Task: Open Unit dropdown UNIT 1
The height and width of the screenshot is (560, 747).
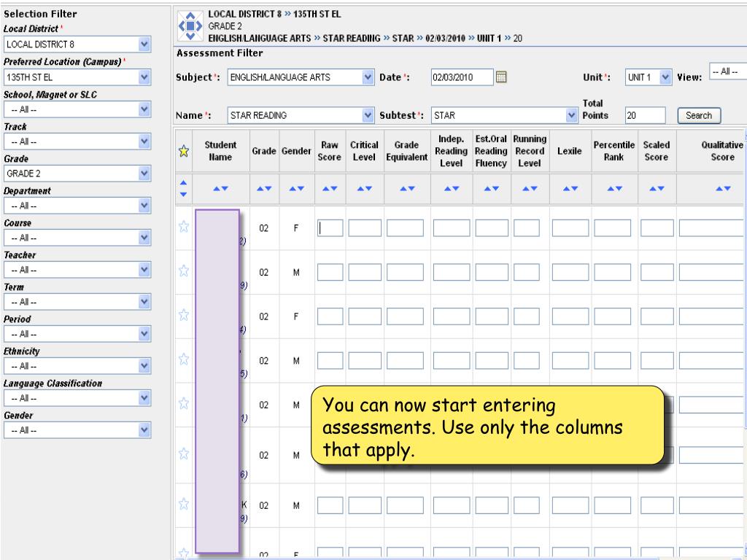Action: pos(649,77)
